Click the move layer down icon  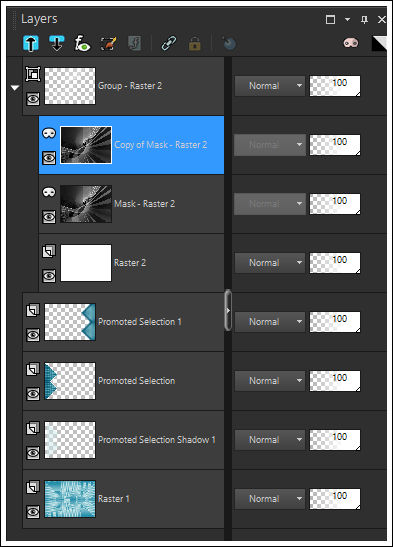click(x=56, y=44)
